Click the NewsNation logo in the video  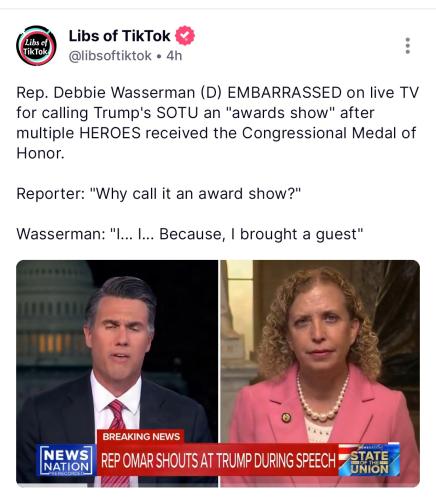(66, 460)
